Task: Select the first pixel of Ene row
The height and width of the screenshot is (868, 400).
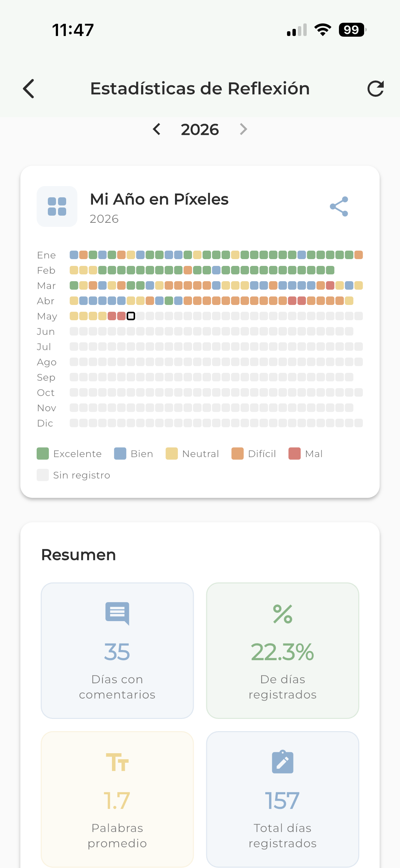Action: [x=74, y=255]
